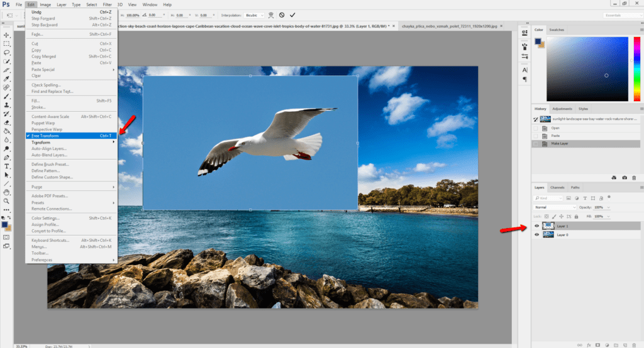This screenshot has width=644, height=348.
Task: Cancel the transform using the circle-slash icon
Action: (281, 14)
